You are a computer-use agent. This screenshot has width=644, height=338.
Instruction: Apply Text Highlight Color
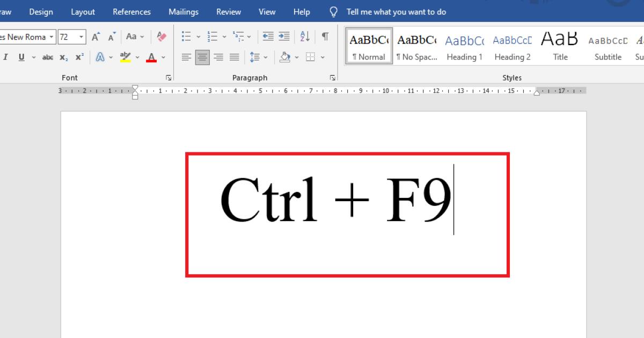(x=125, y=57)
